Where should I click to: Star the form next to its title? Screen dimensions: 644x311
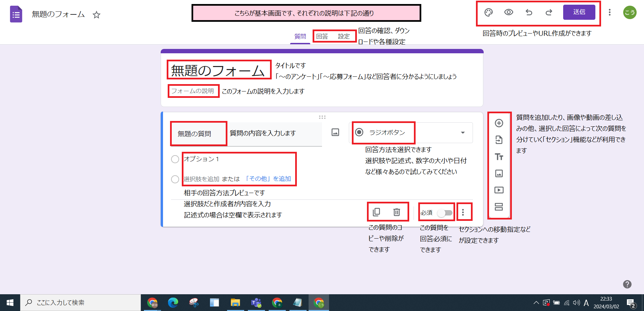tap(97, 15)
